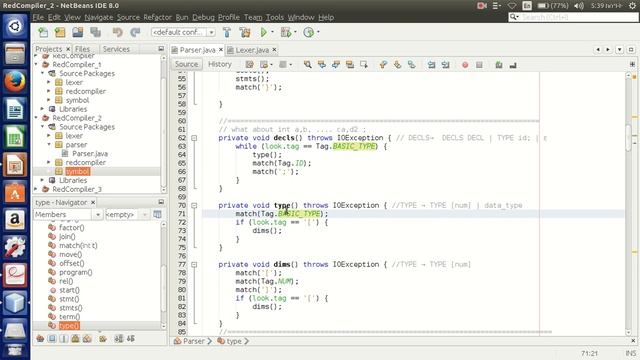Click the Build Project hammer icon
Screen dimensions: 640x360
227,32
